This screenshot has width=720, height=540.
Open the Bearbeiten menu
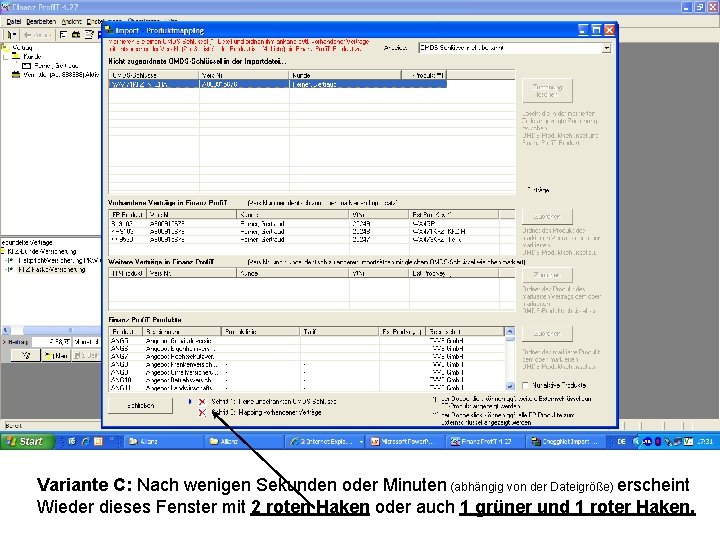[x=41, y=22]
